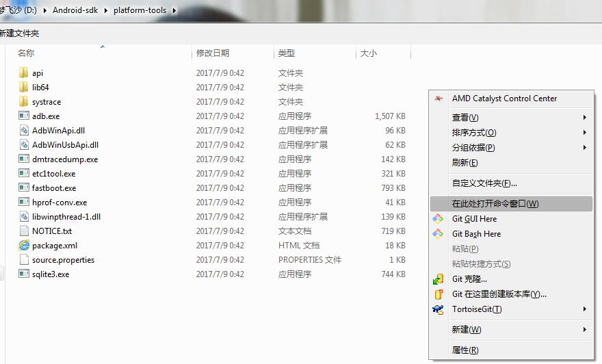Click the systrace folder icon

[x=23, y=101]
